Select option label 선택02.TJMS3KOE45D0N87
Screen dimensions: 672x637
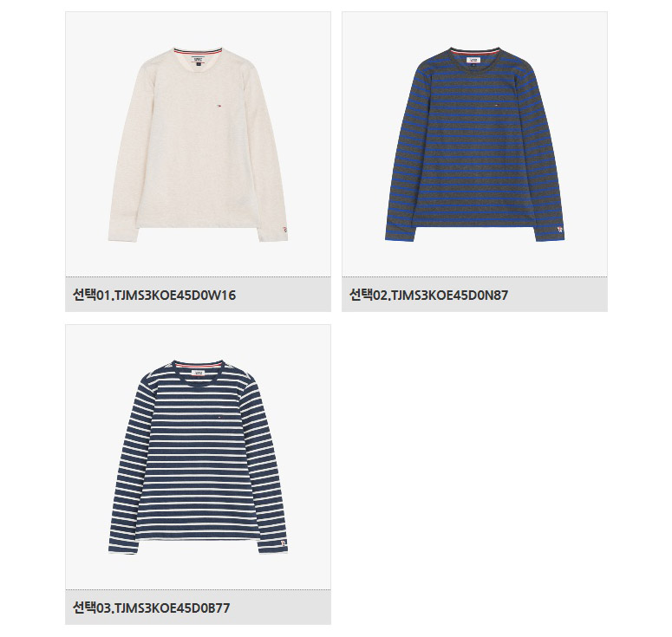[429, 296]
